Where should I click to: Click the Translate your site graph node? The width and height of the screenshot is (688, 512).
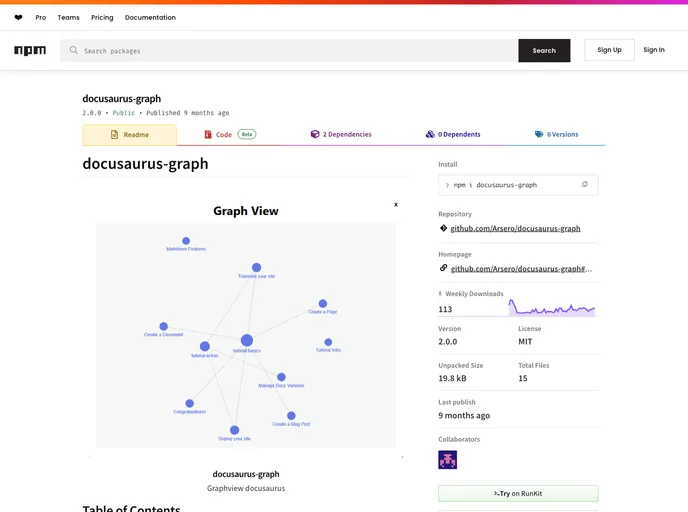tap(257, 267)
